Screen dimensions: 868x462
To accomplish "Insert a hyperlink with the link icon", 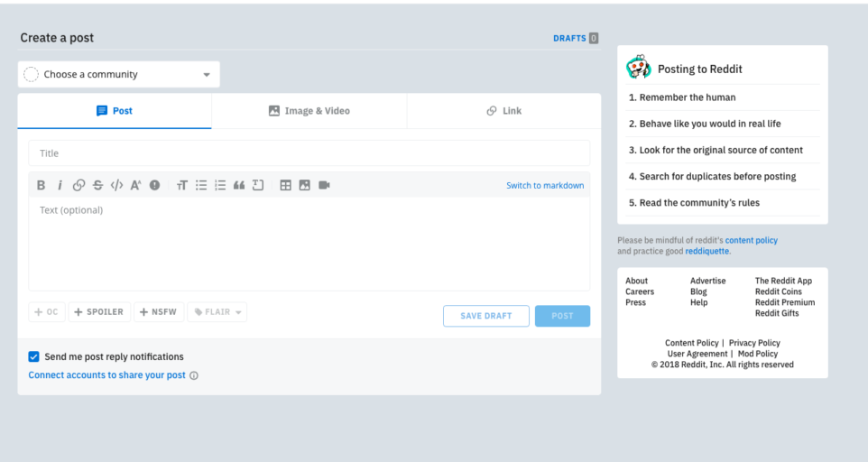I will pyautogui.click(x=78, y=185).
